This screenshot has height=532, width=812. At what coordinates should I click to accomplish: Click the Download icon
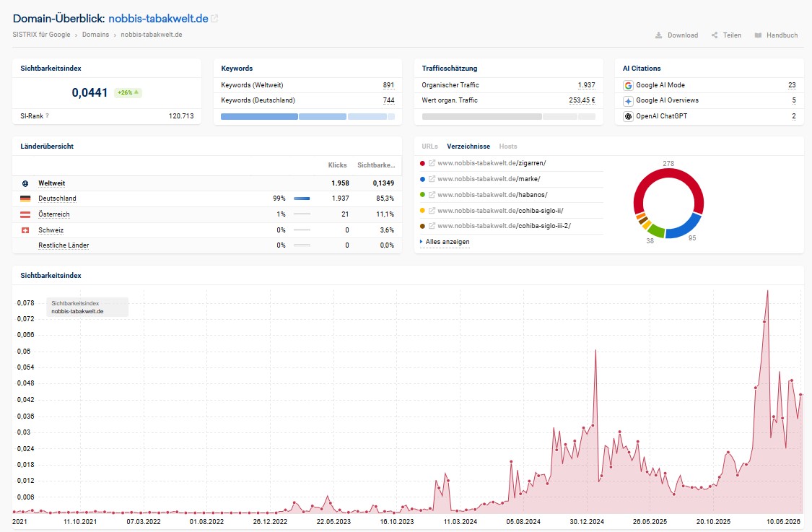[659, 35]
